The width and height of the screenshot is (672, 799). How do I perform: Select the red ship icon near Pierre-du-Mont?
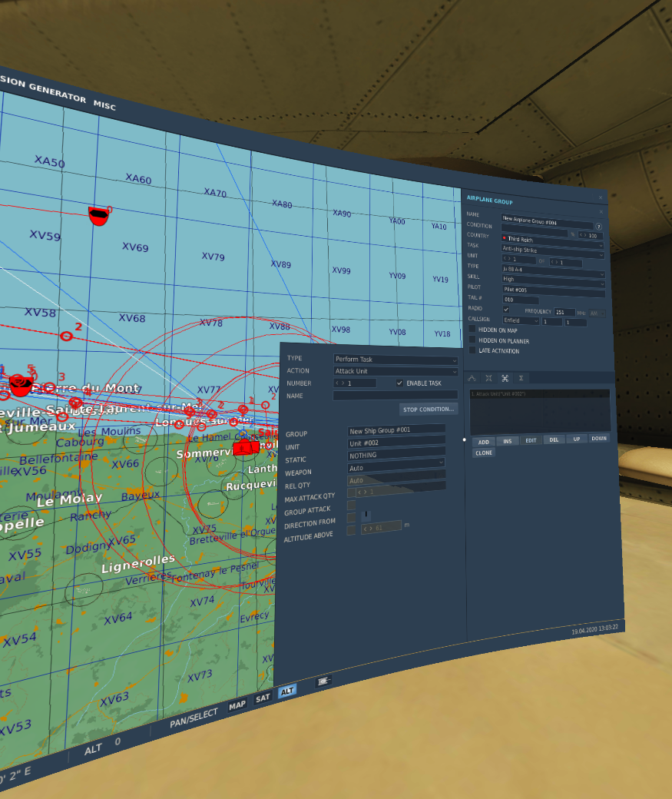pyautogui.click(x=21, y=385)
